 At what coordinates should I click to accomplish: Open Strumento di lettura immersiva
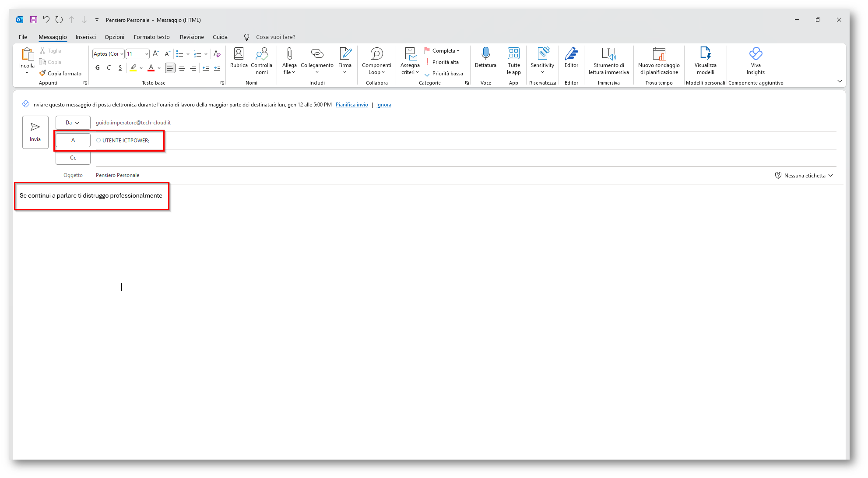click(608, 54)
